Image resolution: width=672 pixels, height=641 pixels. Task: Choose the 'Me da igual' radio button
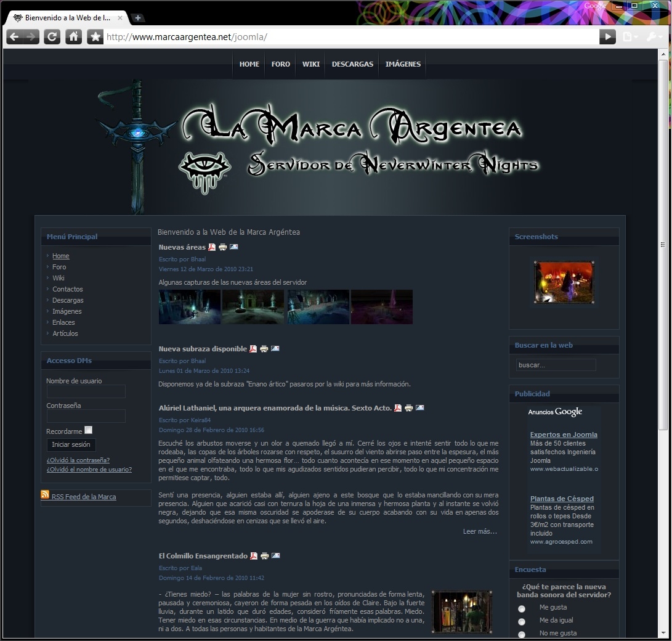tap(522, 621)
